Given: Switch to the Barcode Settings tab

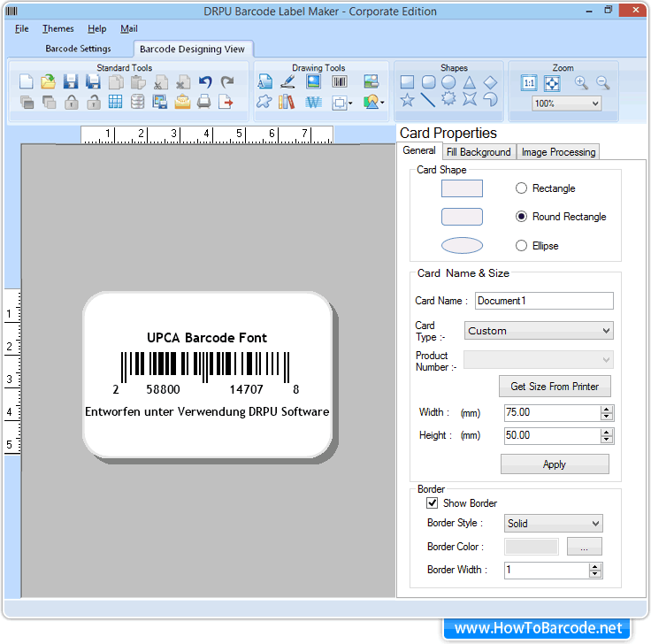Looking at the screenshot, I should [x=78, y=49].
